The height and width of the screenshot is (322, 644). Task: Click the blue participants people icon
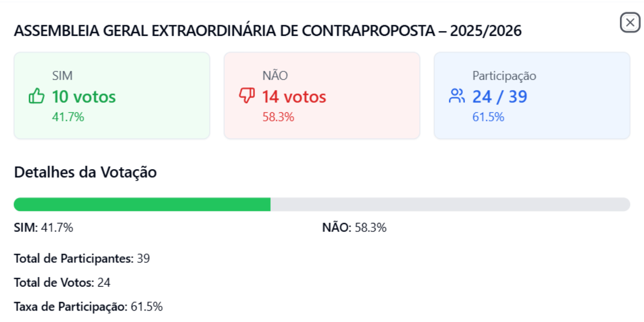point(457,96)
